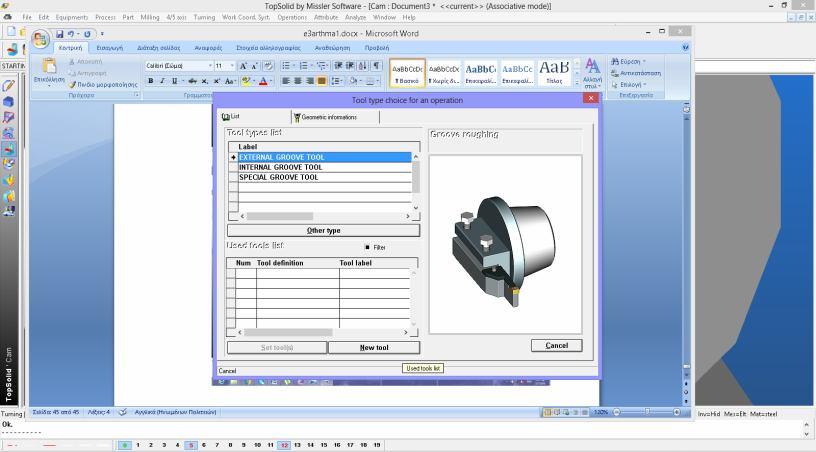Select EXTERNAL GROOVE TOOL row
Image resolution: width=816 pixels, height=452 pixels.
pos(325,157)
